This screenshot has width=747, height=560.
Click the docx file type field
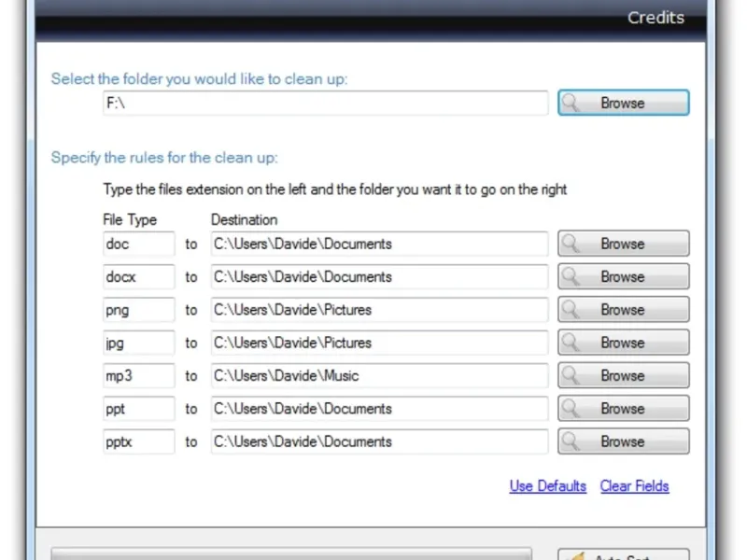[x=138, y=276]
